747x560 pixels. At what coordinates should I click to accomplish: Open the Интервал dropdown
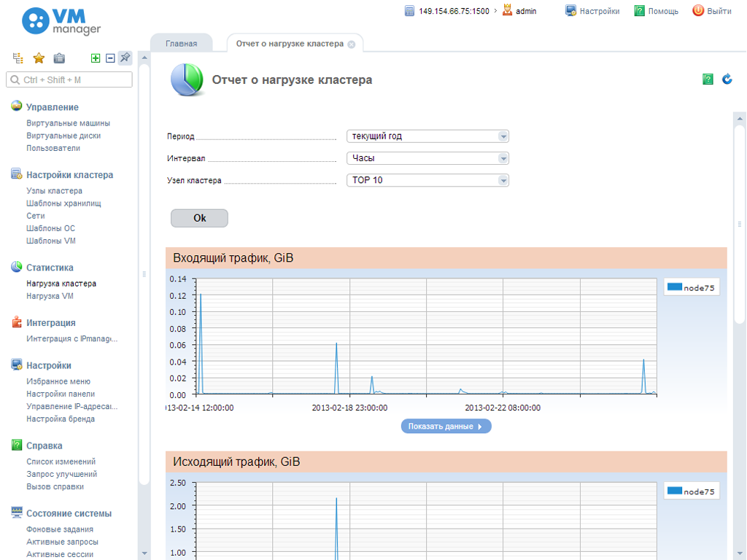click(427, 158)
